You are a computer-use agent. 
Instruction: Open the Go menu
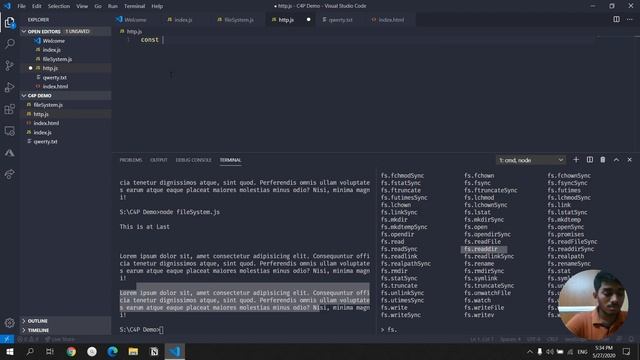tap(98, 6)
